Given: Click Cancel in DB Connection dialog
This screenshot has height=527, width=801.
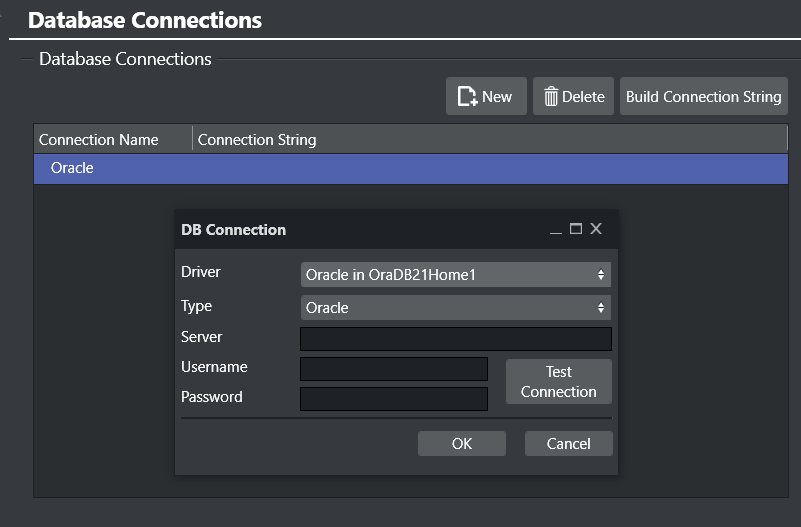Looking at the screenshot, I should click(568, 444).
